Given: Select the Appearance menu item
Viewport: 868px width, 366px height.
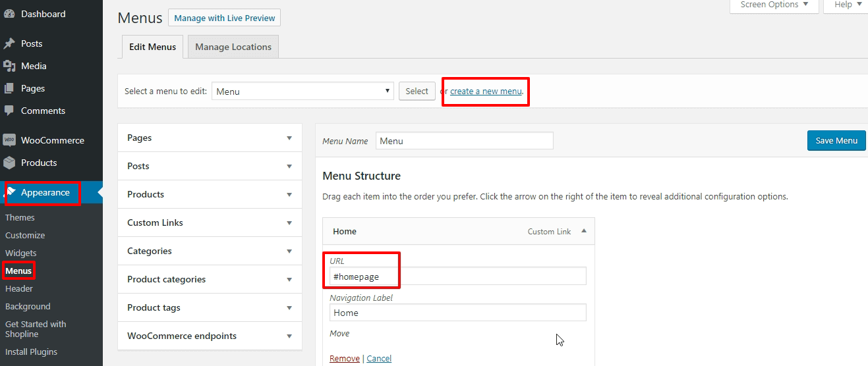Looking at the screenshot, I should click(x=45, y=192).
